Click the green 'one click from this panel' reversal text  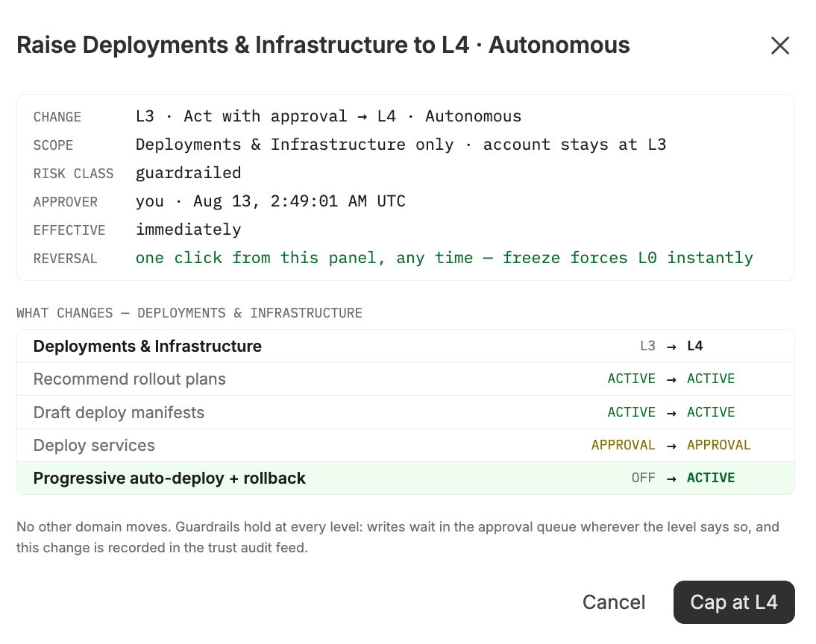[x=444, y=258]
